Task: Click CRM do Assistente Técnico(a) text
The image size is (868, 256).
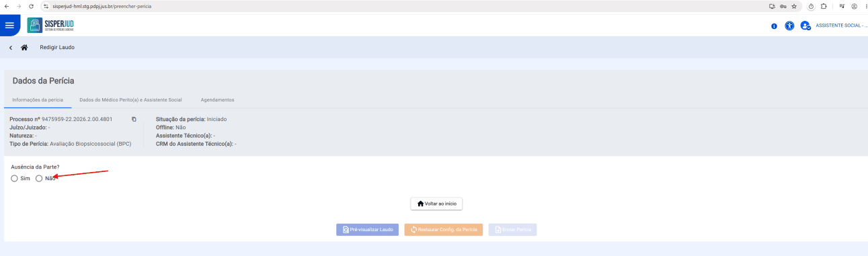Action: (x=196, y=144)
